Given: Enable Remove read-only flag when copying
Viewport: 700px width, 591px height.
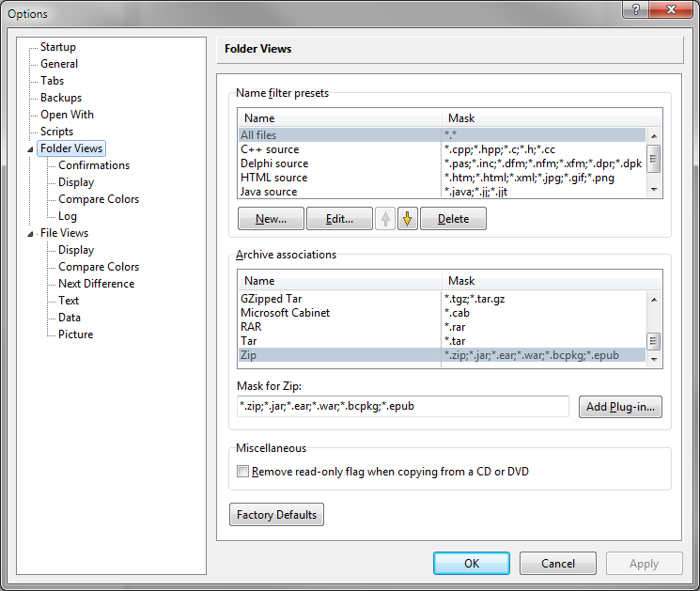Looking at the screenshot, I should point(242,472).
